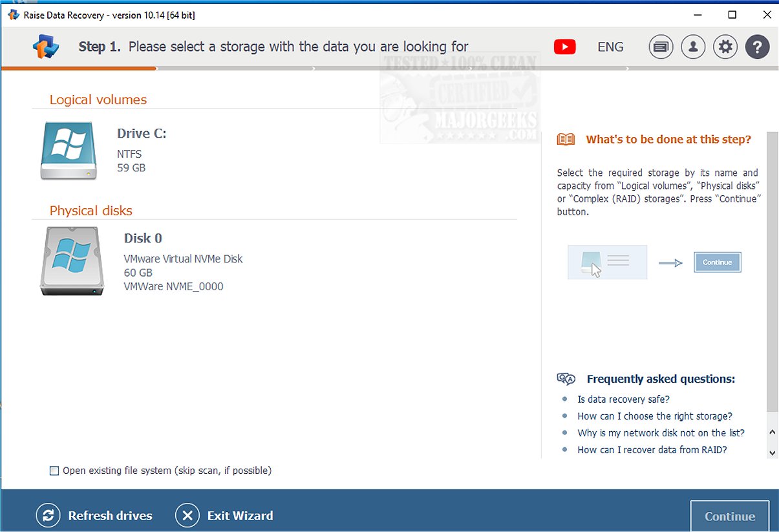Viewport: 779px width, 532px height.
Task: Open the YouTube video tutorials icon
Action: 564,47
